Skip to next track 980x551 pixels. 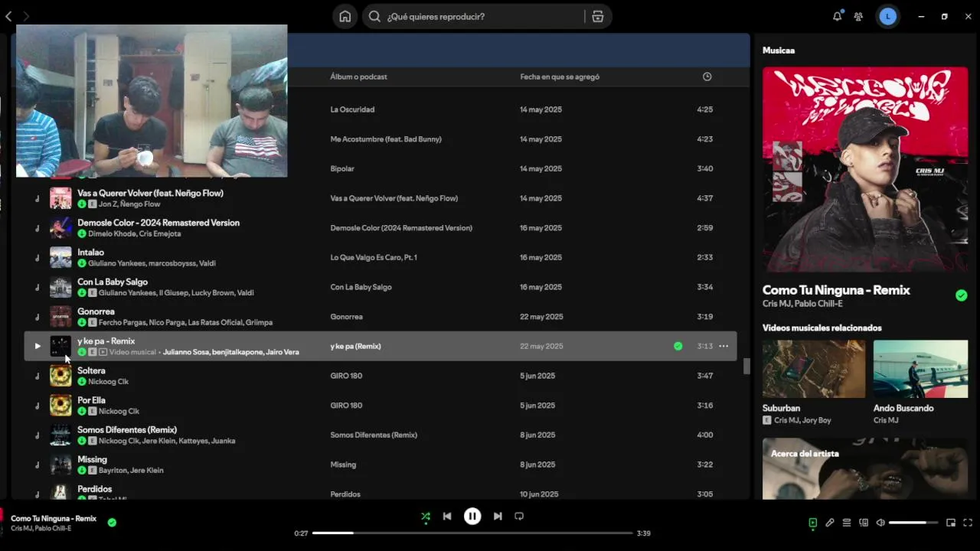[498, 517]
